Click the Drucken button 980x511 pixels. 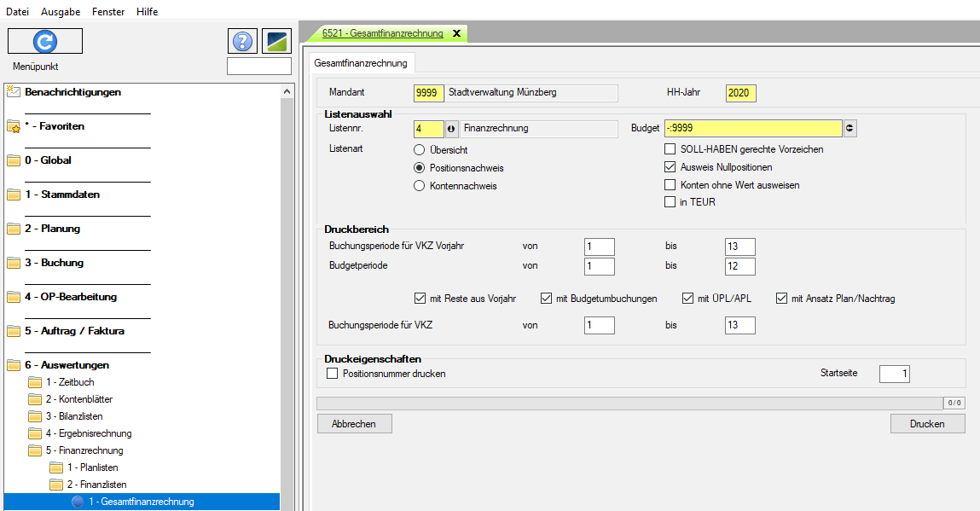[x=927, y=424]
